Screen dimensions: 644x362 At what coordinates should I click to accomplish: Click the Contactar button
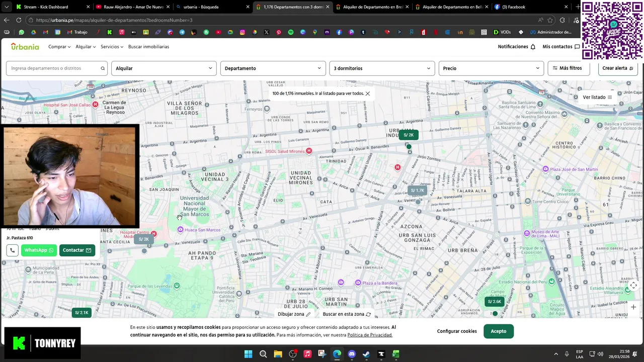[77, 250]
